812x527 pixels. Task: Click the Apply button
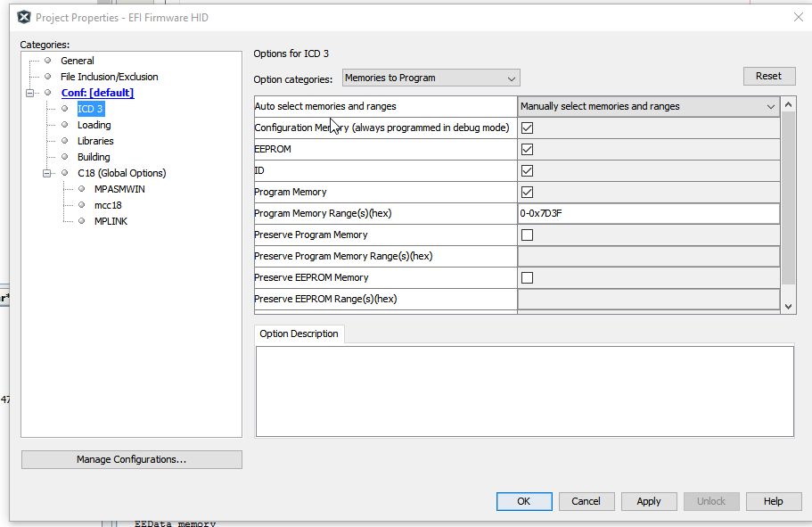click(649, 502)
